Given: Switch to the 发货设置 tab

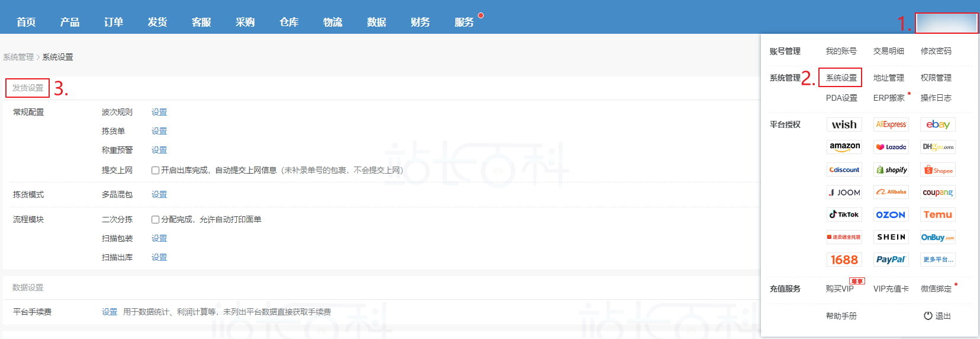Looking at the screenshot, I should click(28, 88).
